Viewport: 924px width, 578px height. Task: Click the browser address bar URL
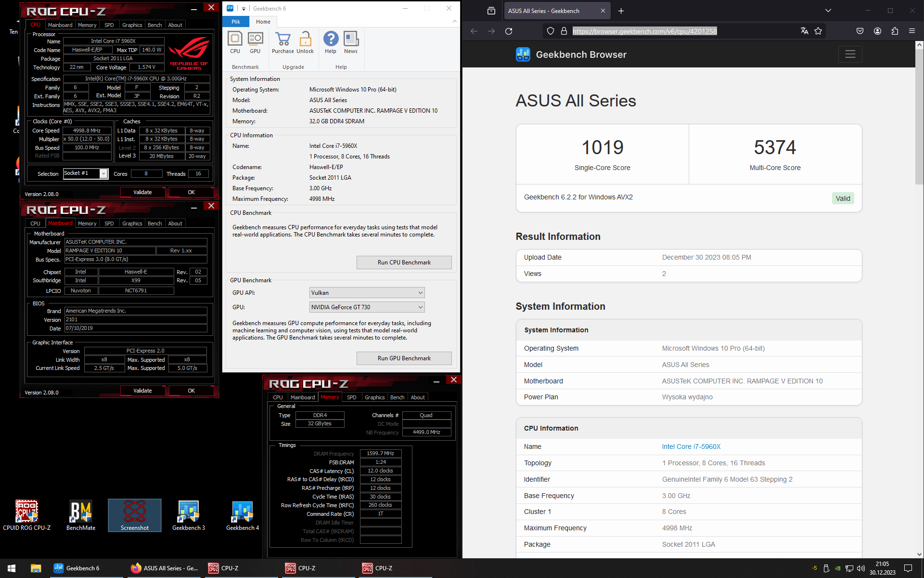(644, 31)
